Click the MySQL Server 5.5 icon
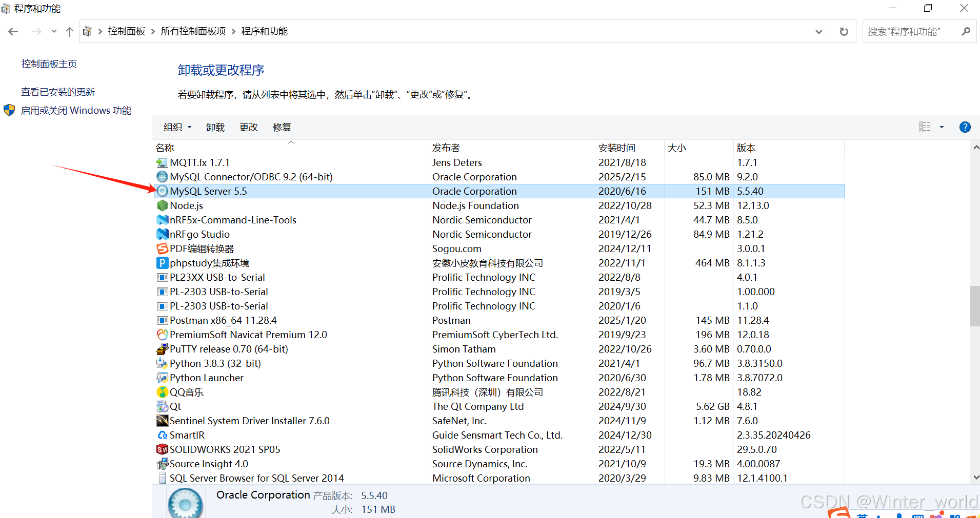 coord(162,191)
